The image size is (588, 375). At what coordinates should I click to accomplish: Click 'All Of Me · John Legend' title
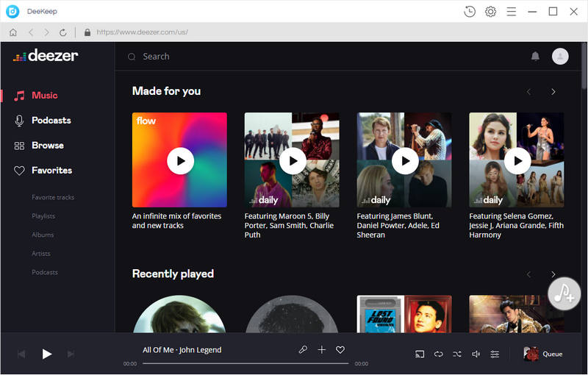tap(182, 350)
